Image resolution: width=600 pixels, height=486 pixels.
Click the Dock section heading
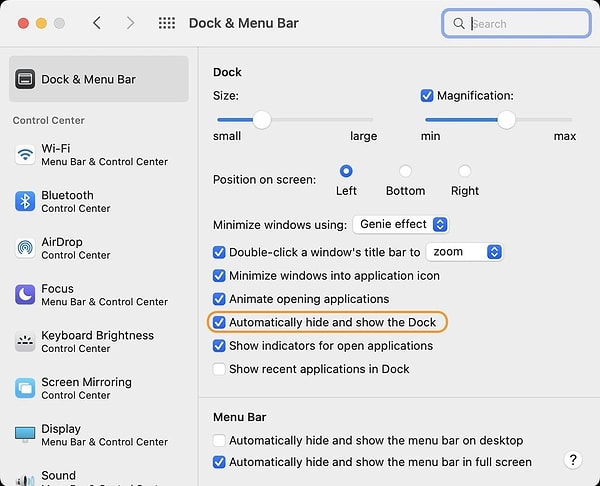tap(227, 72)
